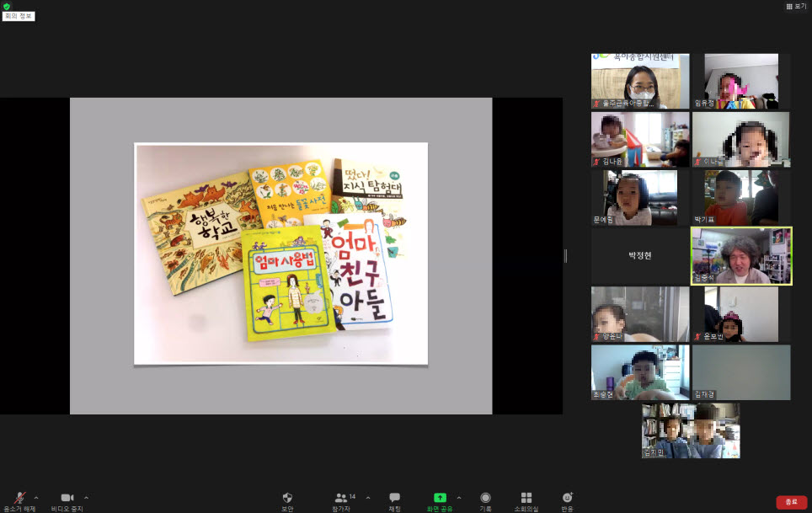Open the 참가자 participants panel
The image size is (812, 513).
[x=341, y=501]
